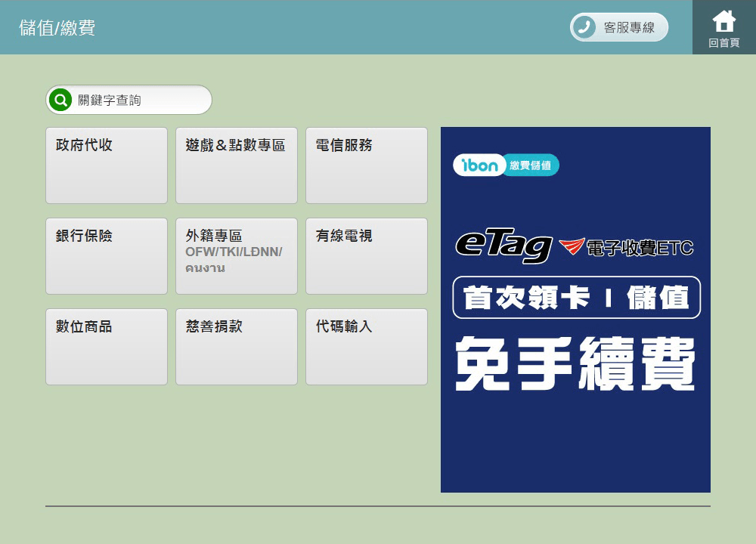Click the 儲值/繳費 page title
Image resolution: width=756 pixels, height=544 pixels.
(57, 27)
